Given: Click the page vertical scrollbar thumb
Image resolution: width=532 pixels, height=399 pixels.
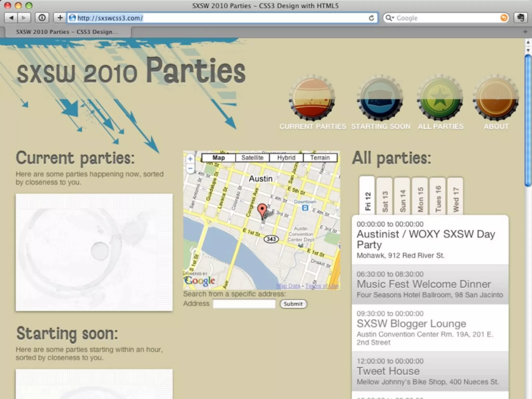Looking at the screenshot, I should click(528, 121).
